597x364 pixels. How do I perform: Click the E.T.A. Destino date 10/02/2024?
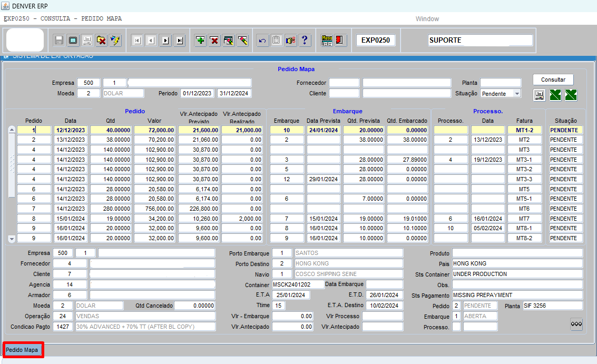[384, 306]
